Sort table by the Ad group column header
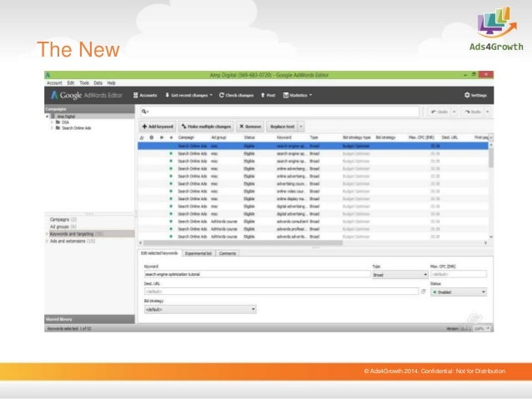 [218, 137]
